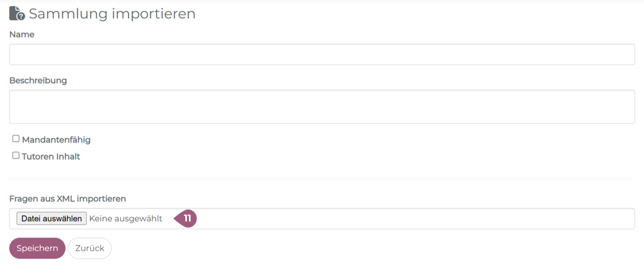Click the purple number 11 callout marker

coord(186,219)
